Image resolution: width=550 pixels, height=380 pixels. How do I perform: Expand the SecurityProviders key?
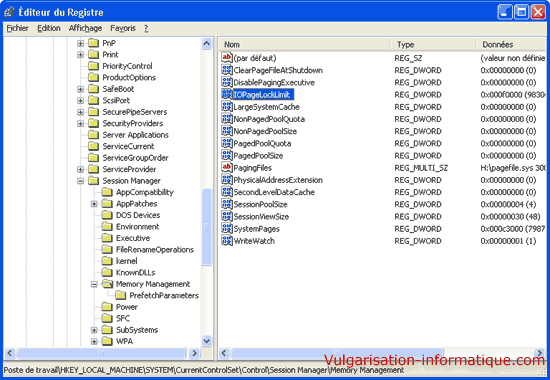coord(80,124)
